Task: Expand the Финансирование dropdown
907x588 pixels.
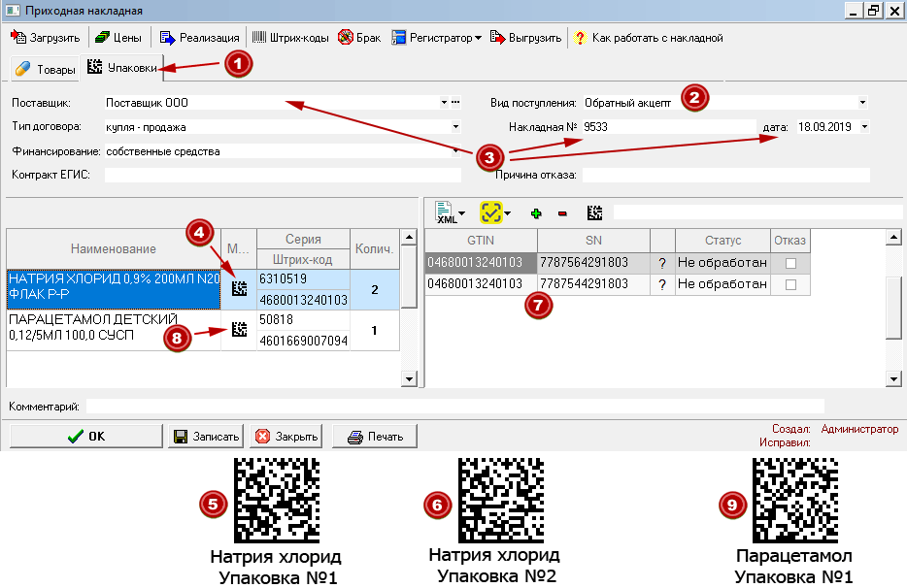Action: click(x=455, y=151)
